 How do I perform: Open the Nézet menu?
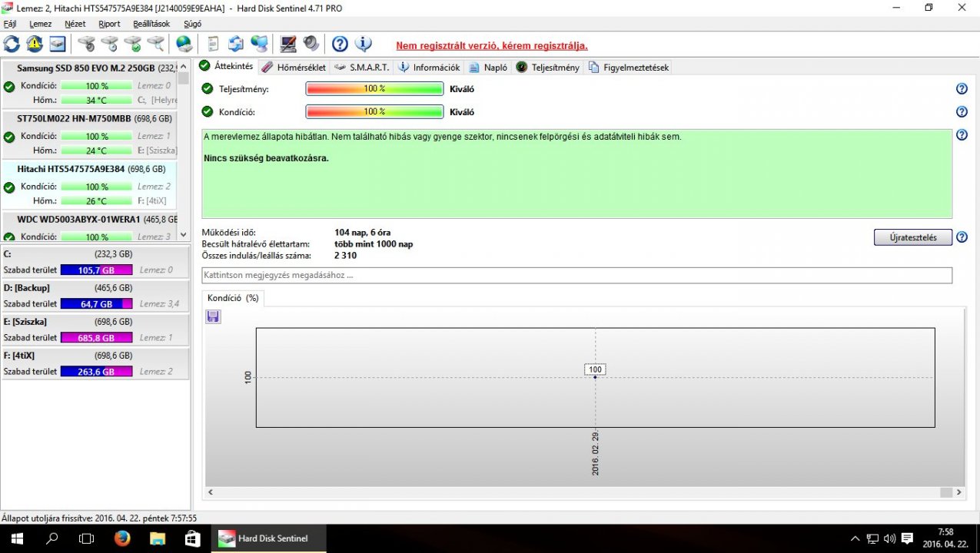(75, 24)
